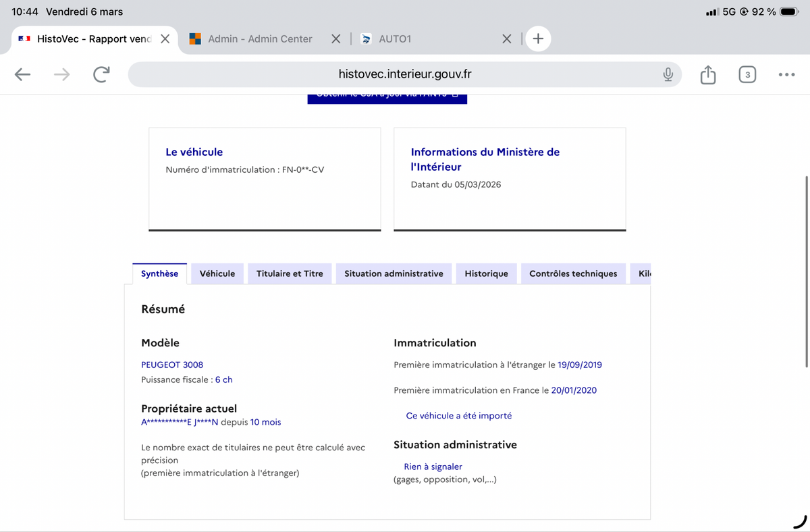Open the share sheet icon
This screenshot has height=532, width=810.
(707, 74)
